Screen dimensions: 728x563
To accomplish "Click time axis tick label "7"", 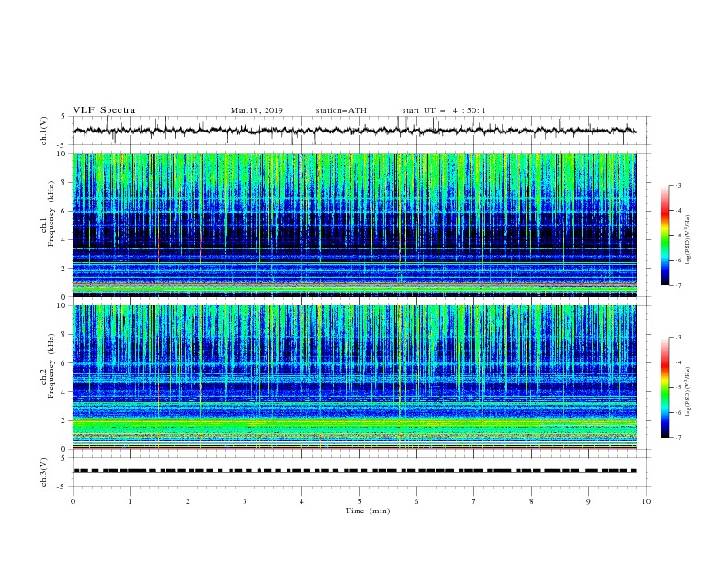I will [x=474, y=501].
